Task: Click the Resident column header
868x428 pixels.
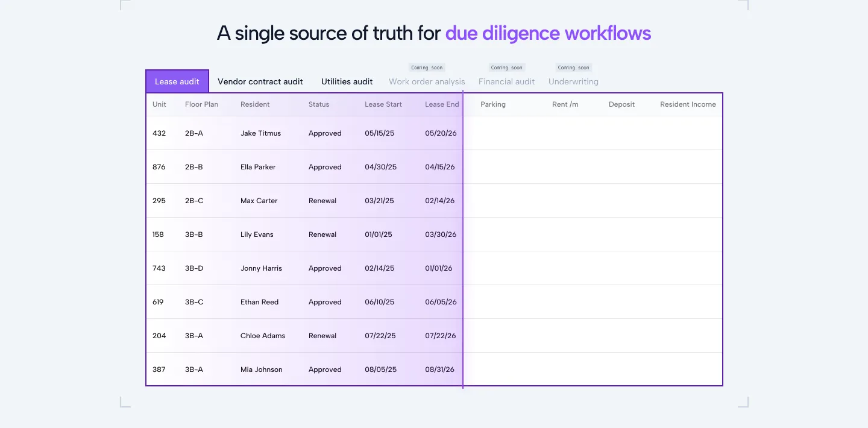Action: [x=255, y=104]
